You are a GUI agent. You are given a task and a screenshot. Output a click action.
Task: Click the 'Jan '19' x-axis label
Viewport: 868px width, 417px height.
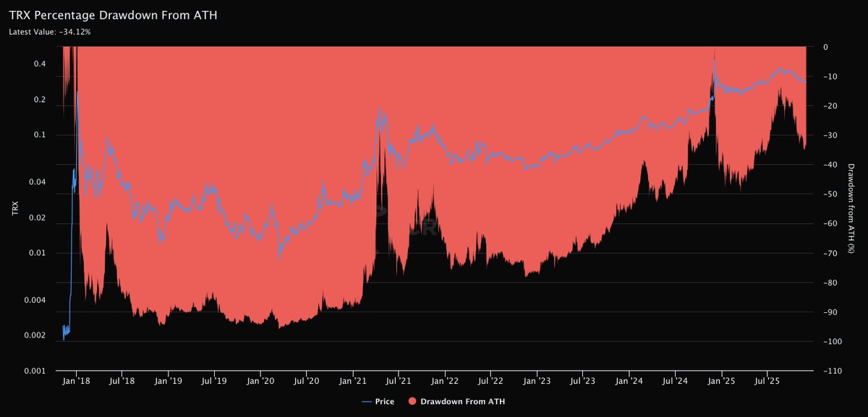pos(169,379)
